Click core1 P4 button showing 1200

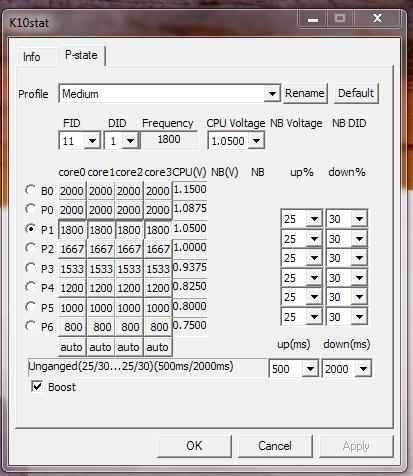click(x=101, y=288)
